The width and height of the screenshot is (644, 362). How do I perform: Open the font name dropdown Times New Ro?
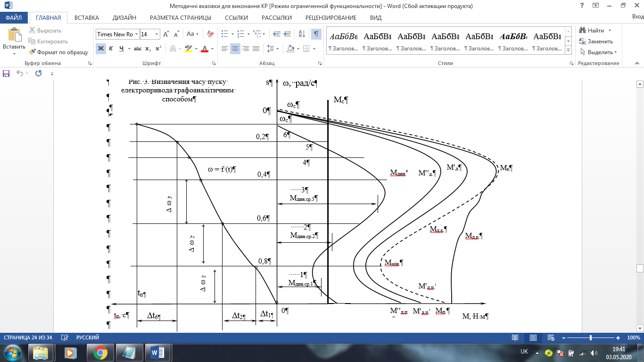click(x=136, y=34)
